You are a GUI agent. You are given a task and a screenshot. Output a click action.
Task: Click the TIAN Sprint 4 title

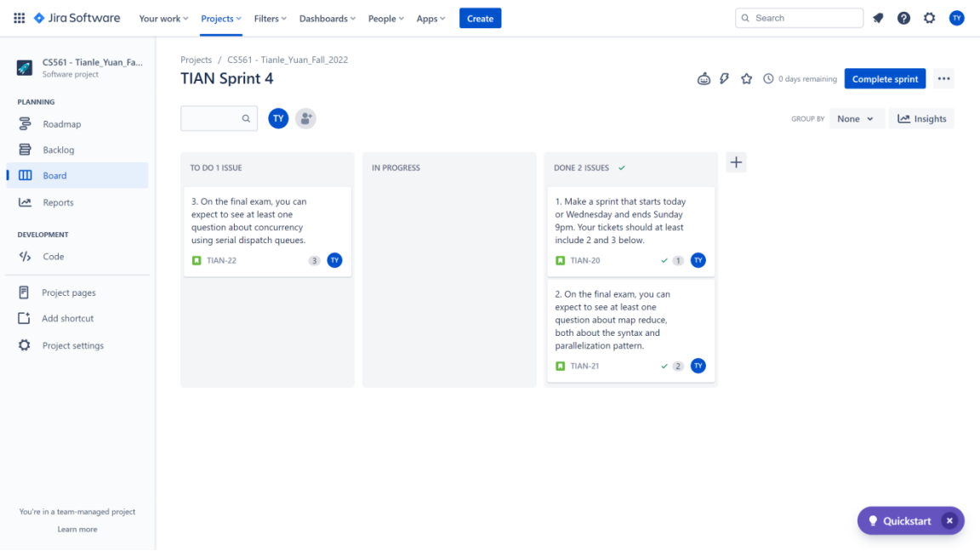[227, 79]
